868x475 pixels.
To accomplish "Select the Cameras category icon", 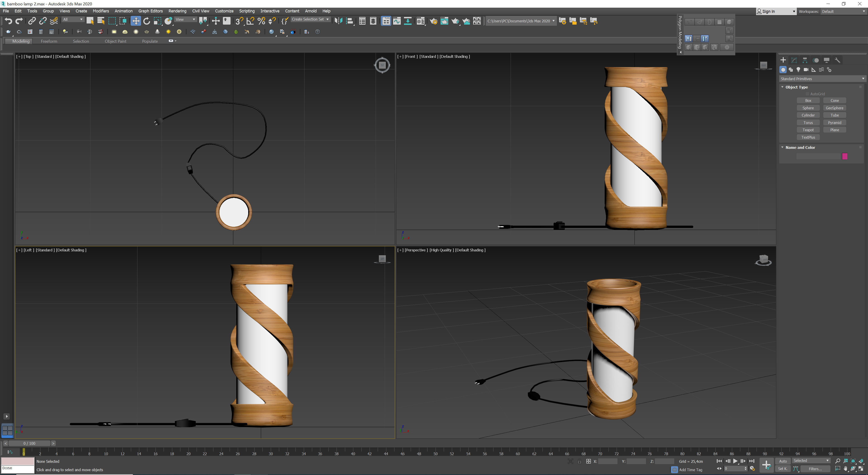I will tap(806, 70).
